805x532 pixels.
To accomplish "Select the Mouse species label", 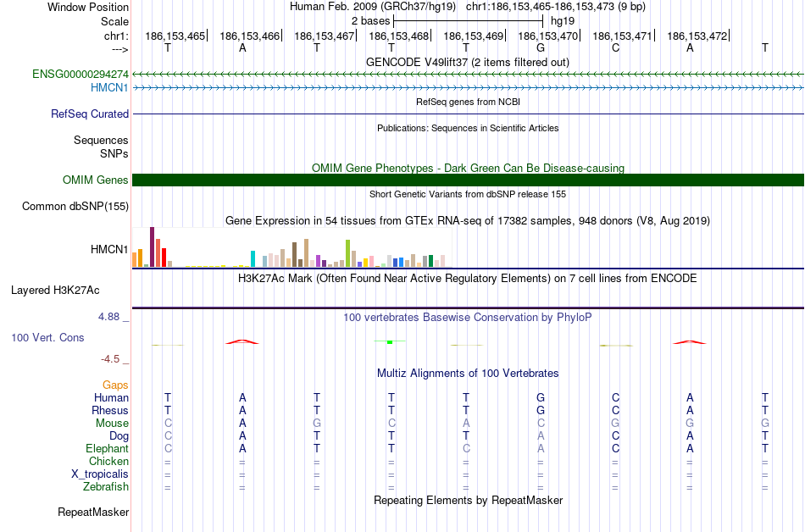I will tap(113, 424).
